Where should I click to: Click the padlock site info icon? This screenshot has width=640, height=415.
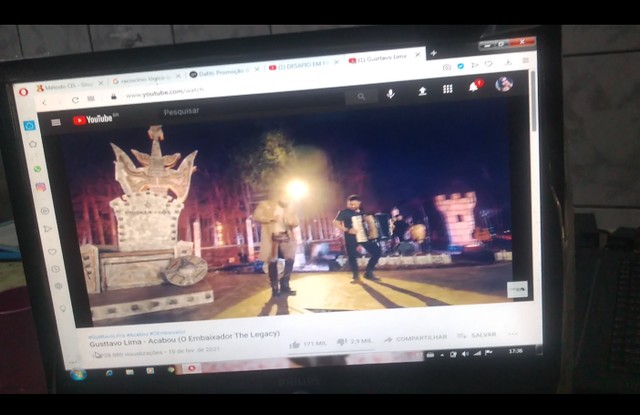[114, 96]
